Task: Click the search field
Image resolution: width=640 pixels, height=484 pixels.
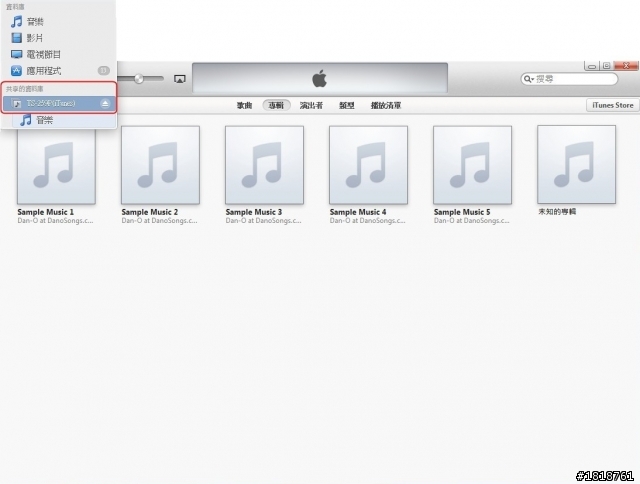Action: (569, 79)
